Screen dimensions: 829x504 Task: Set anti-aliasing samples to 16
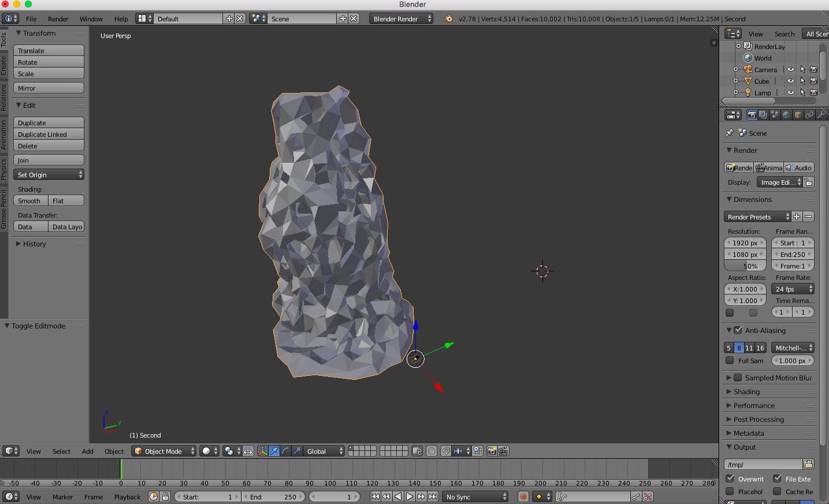(760, 348)
